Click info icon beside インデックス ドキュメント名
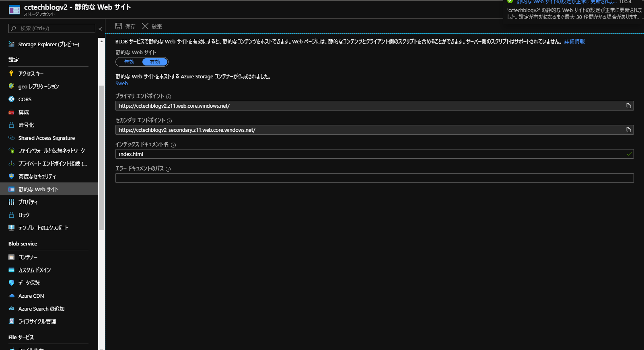644x350 pixels. 173,145
